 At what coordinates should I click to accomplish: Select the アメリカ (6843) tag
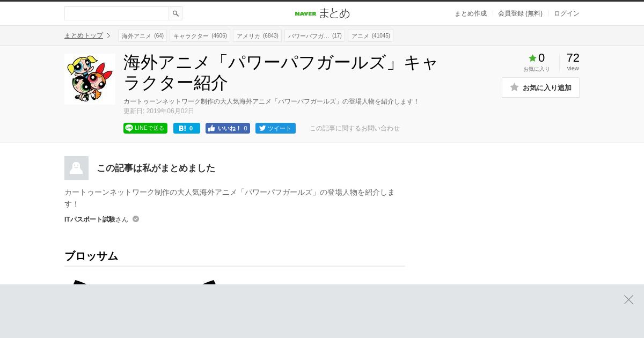(x=257, y=35)
